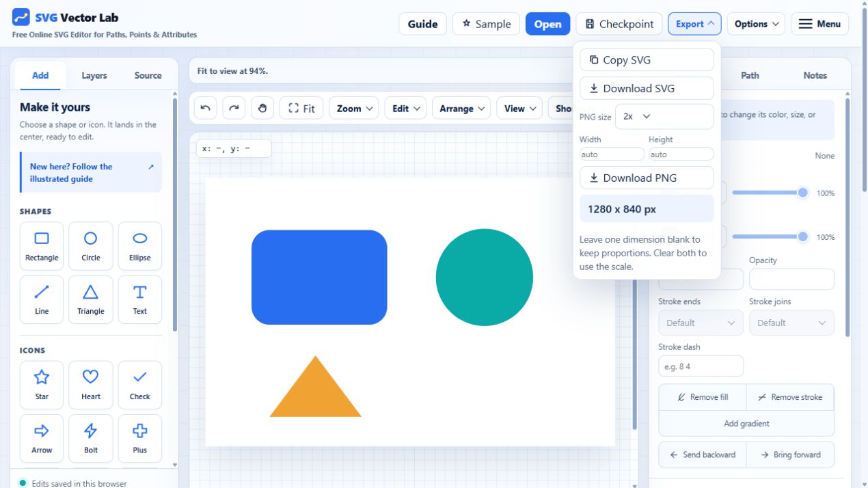Send the selection backward

tap(703, 455)
